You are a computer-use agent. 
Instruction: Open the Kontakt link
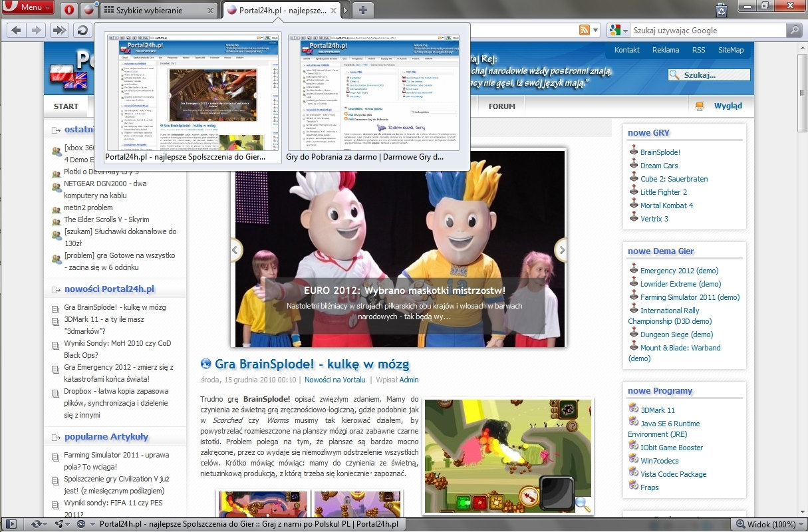tap(627, 50)
